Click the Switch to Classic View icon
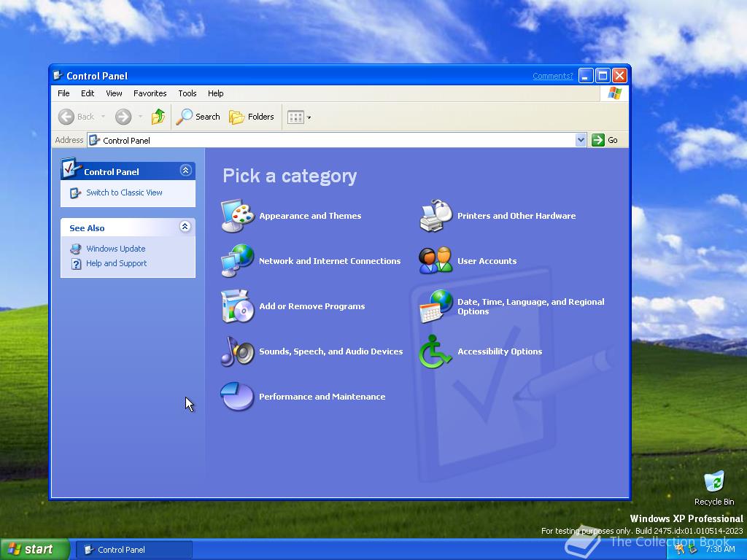The image size is (747, 560). coord(75,192)
